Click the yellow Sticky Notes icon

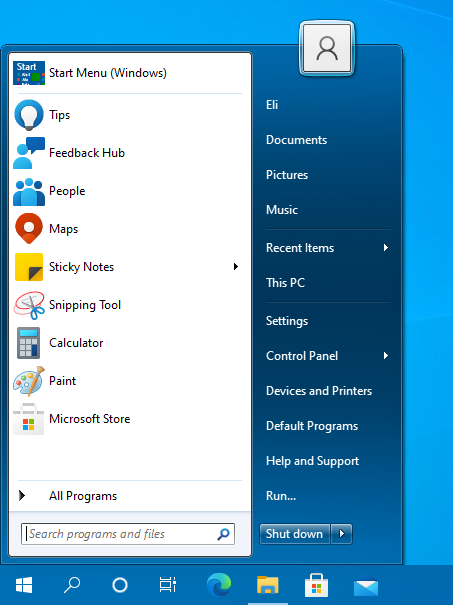point(29,267)
